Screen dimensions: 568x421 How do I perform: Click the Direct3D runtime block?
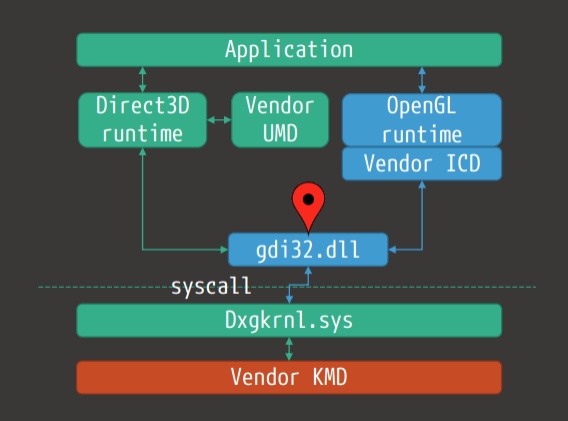click(142, 120)
